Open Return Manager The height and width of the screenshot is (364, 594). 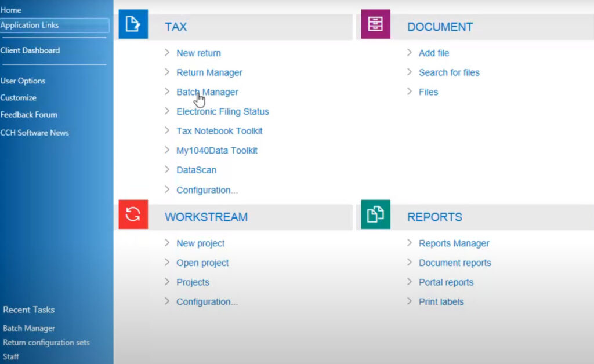(209, 72)
